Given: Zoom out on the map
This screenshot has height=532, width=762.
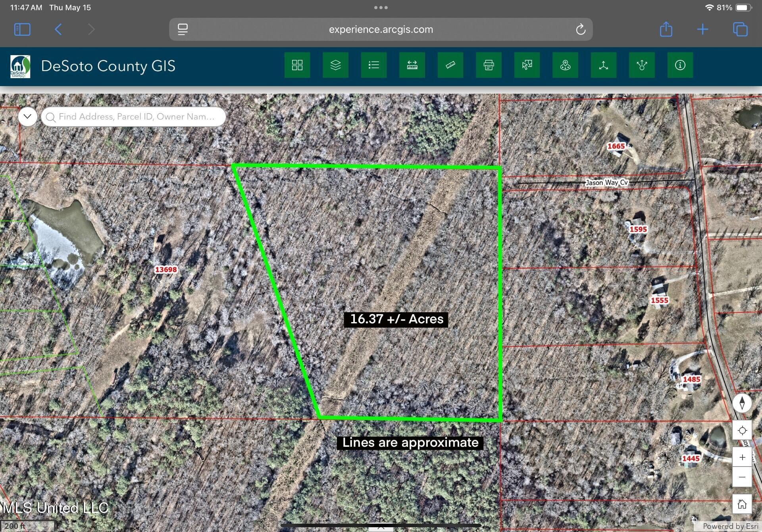Looking at the screenshot, I should [742, 477].
